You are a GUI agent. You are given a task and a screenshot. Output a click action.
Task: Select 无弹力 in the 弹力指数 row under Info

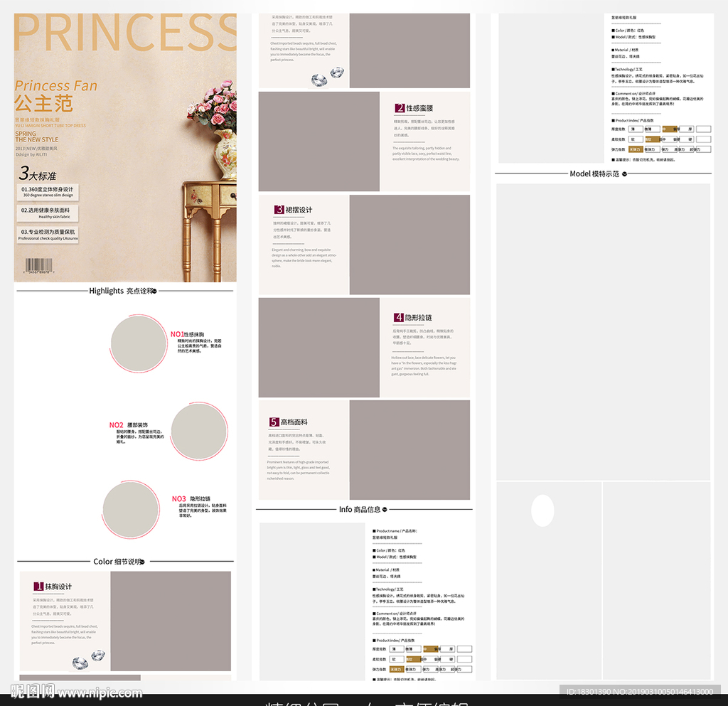pos(396,669)
